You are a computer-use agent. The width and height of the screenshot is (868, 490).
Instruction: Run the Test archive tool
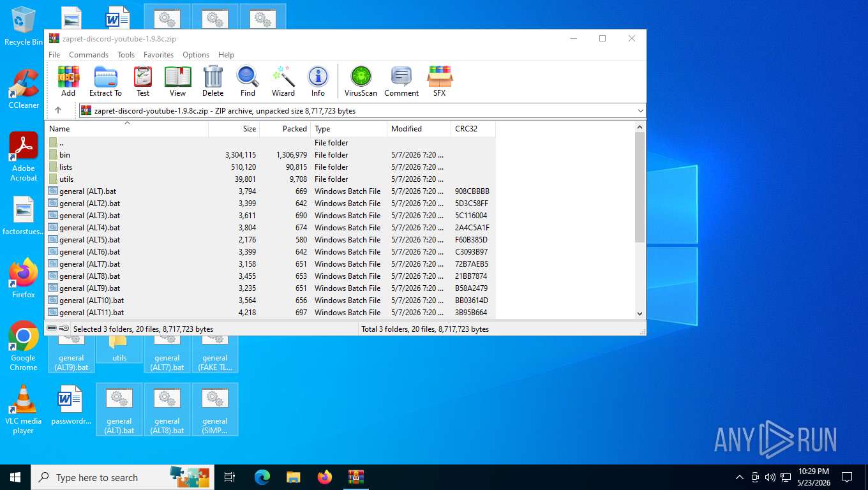coord(143,81)
